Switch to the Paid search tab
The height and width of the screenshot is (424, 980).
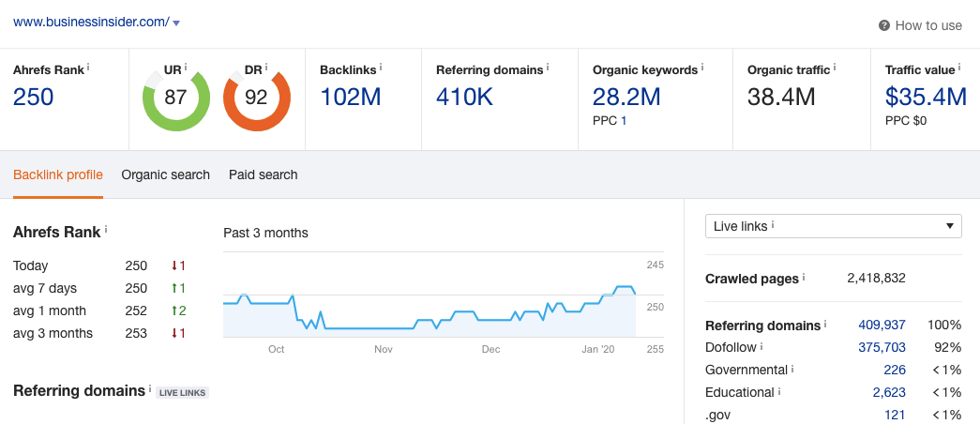click(264, 174)
